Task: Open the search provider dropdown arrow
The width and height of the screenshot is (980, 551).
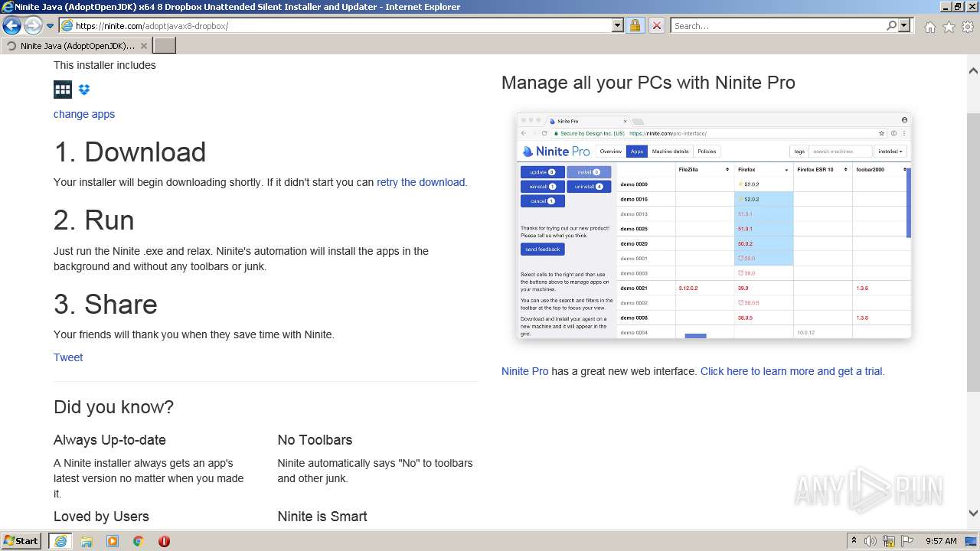Action: click(x=904, y=25)
